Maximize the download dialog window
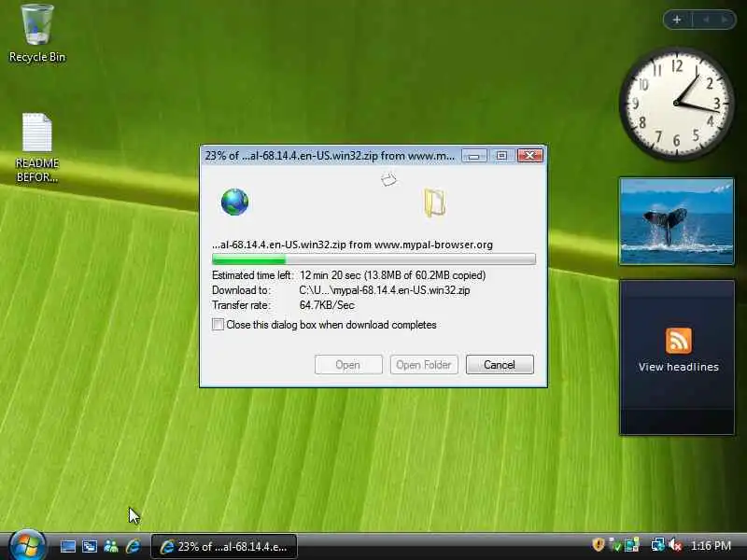747x560 pixels. pyautogui.click(x=501, y=156)
